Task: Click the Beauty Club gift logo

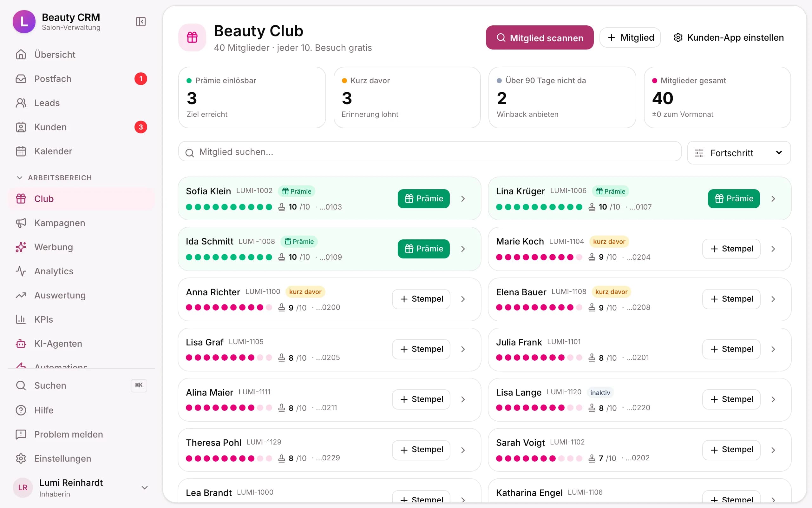Action: [192, 37]
